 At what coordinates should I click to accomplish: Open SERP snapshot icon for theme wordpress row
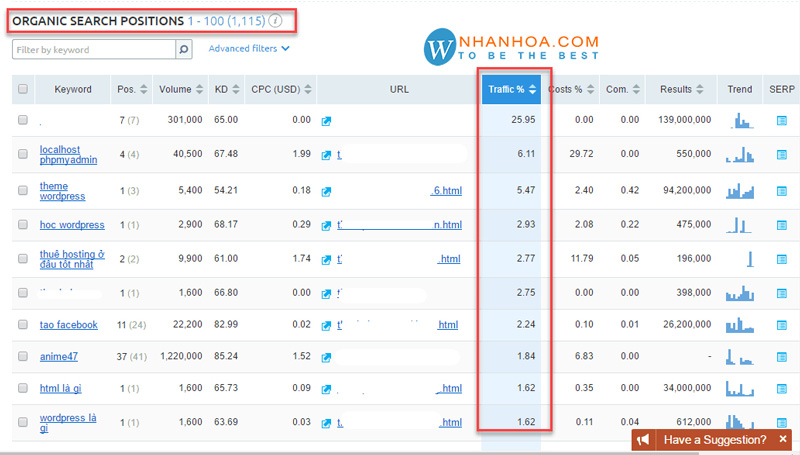[x=781, y=190]
